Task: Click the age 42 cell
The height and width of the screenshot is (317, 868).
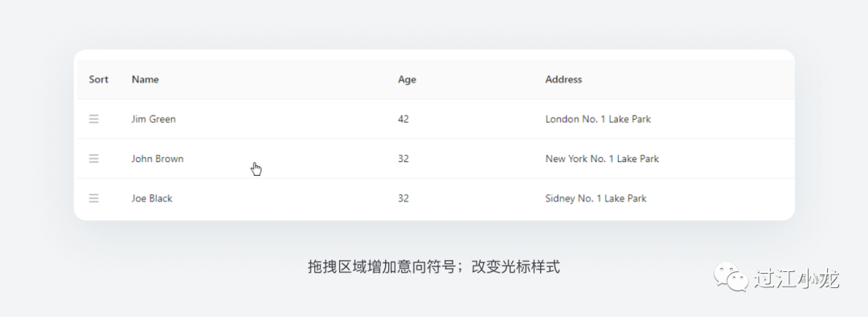Action: (403, 119)
